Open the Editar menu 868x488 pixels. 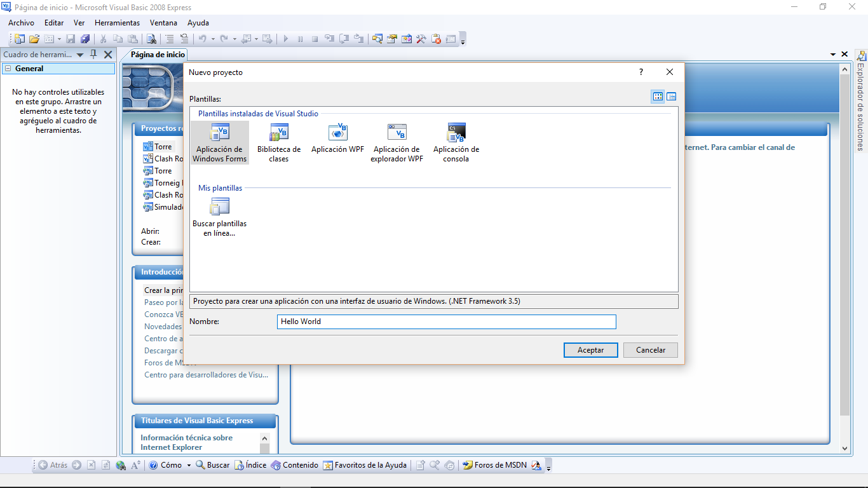pos(54,22)
